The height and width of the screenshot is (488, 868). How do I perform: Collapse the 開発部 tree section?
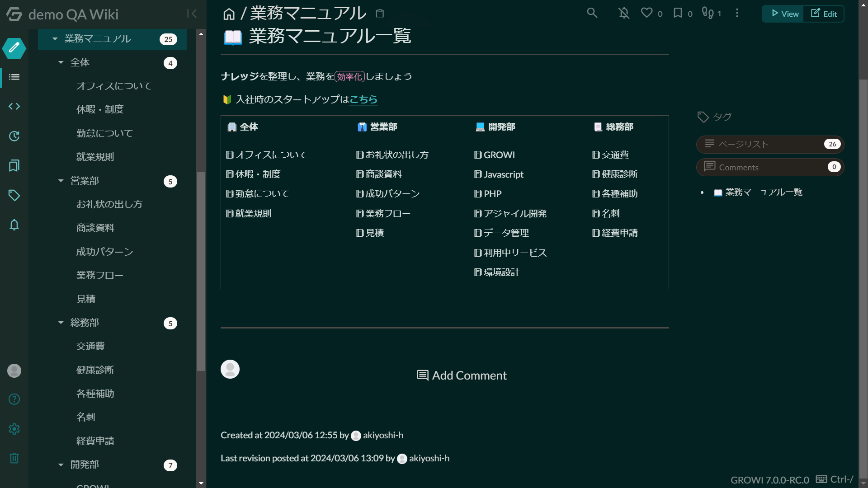click(x=61, y=465)
